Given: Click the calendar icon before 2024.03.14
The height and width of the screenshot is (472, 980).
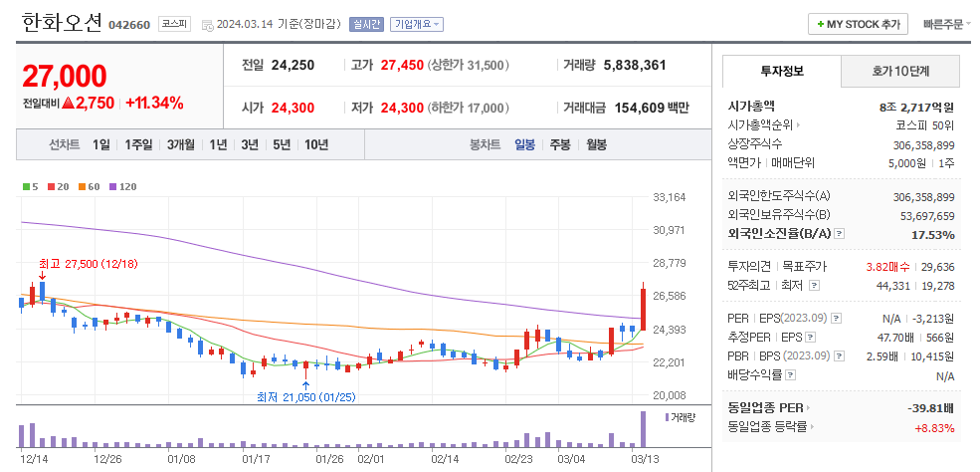Looking at the screenshot, I should [208, 25].
